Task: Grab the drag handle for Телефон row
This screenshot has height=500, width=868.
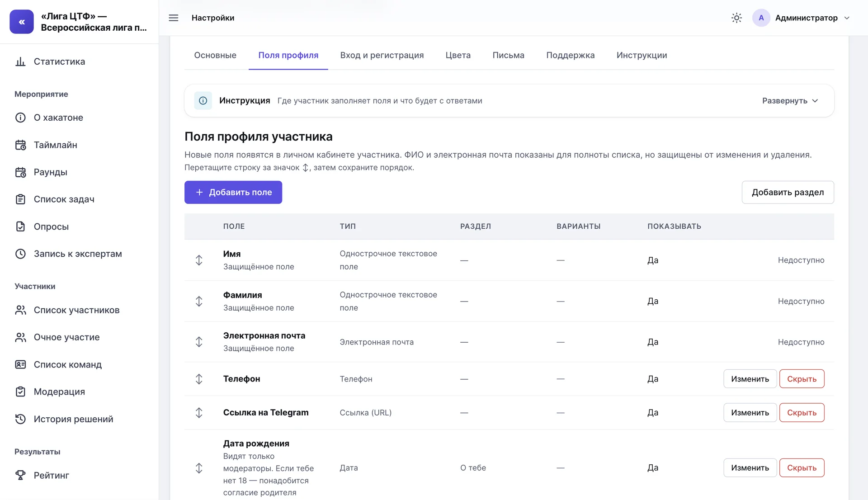Action: (x=199, y=379)
